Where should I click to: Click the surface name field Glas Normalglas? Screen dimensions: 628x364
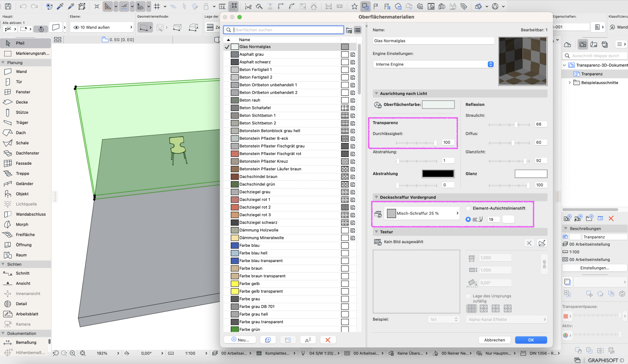pos(433,41)
